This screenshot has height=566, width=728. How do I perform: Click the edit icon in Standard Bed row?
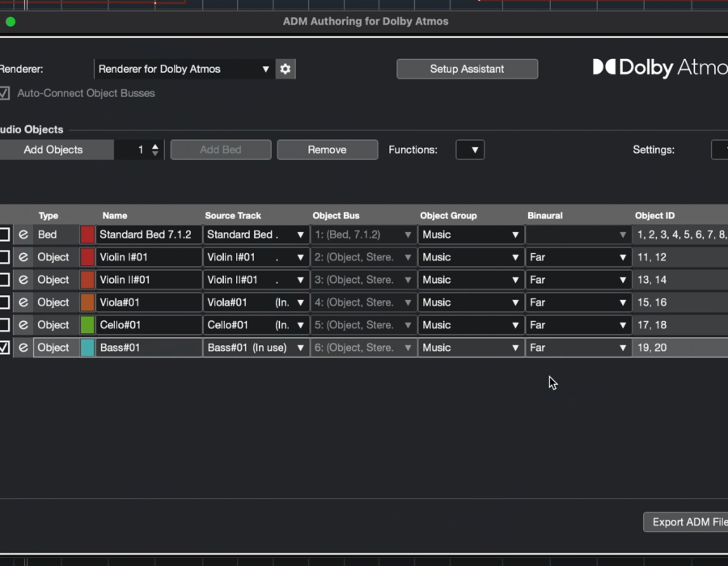[23, 234]
